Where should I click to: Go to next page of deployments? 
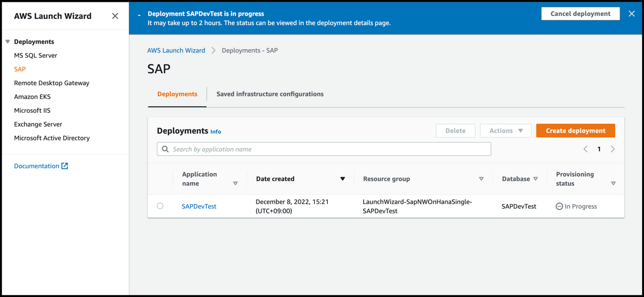coord(613,149)
